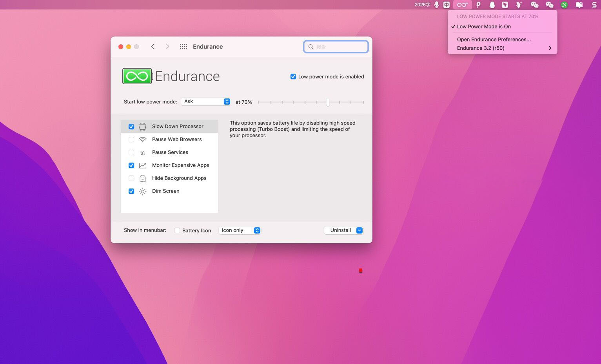Click the microphone icon in menu bar
Screen dimensions: 601x364
[437, 5]
